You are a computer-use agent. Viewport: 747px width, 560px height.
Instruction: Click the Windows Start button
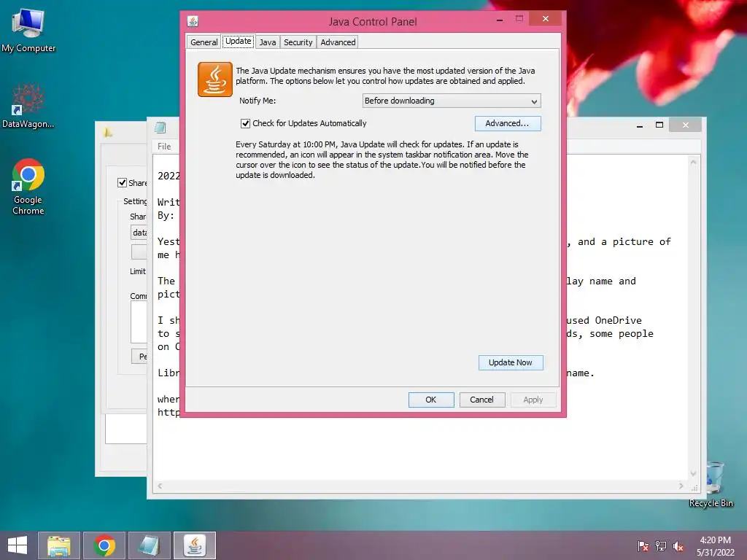pyautogui.click(x=18, y=545)
